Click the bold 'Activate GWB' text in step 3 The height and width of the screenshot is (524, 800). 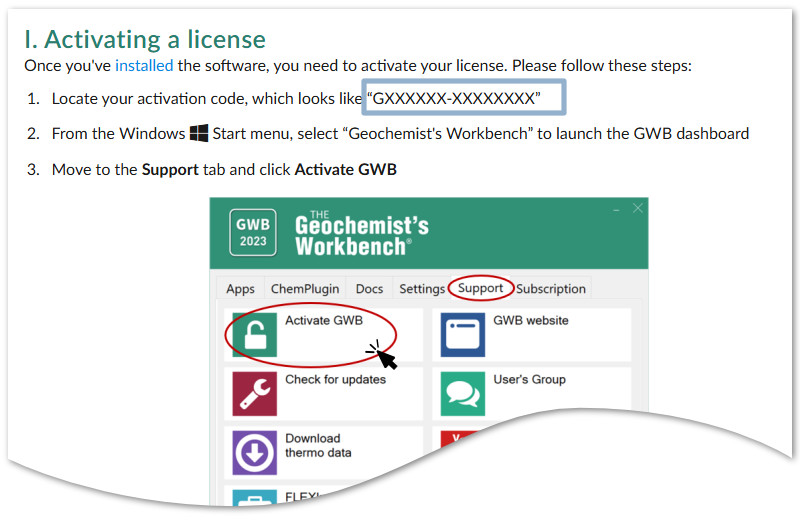tap(345, 169)
